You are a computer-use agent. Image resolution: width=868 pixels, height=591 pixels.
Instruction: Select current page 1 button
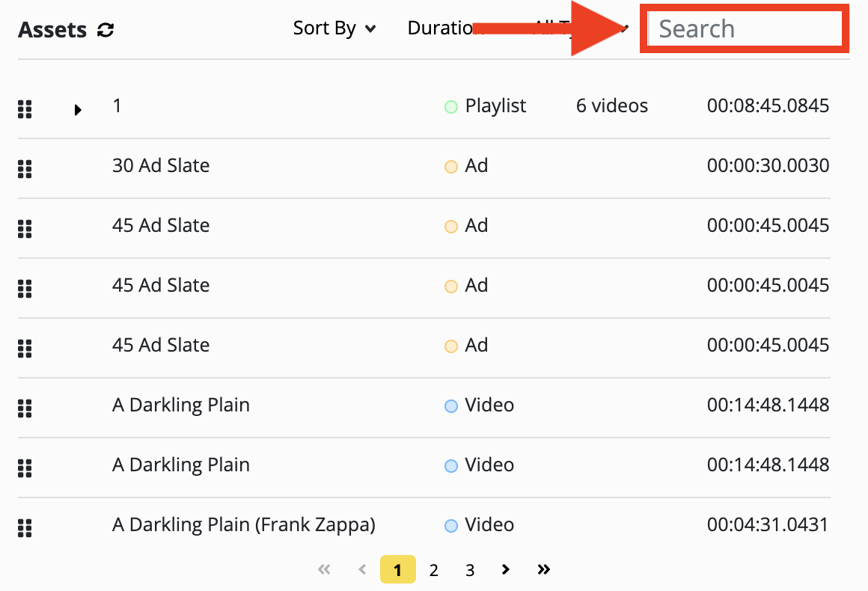click(x=397, y=569)
